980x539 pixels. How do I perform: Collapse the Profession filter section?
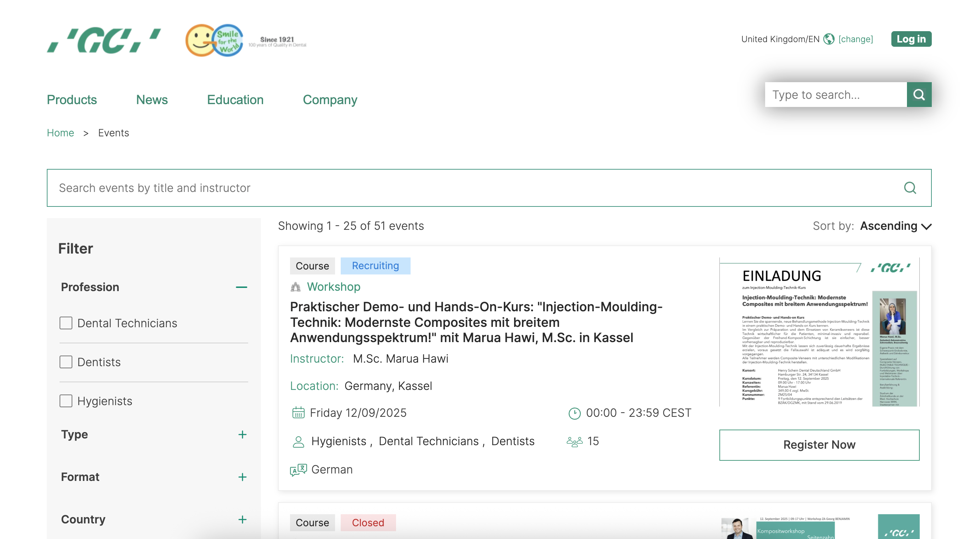click(x=241, y=287)
